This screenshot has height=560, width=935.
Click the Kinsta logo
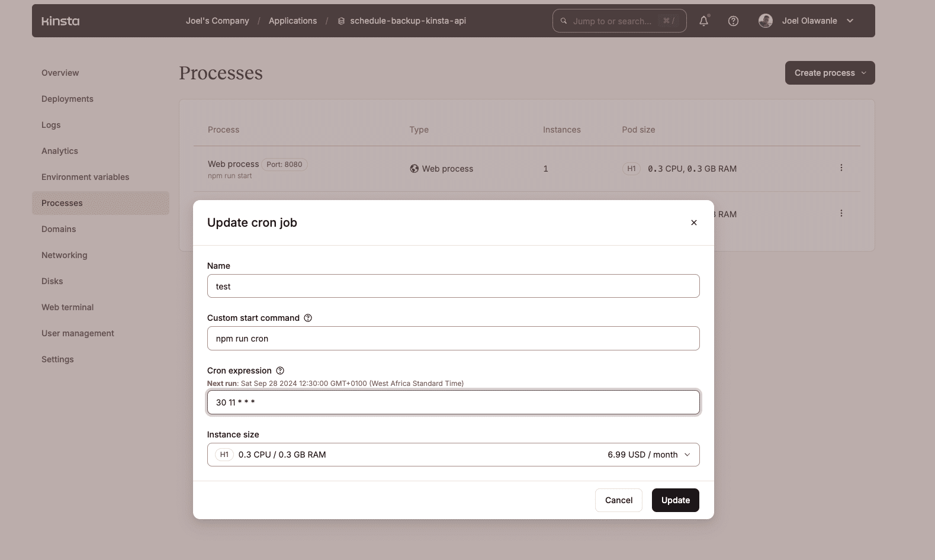pyautogui.click(x=60, y=21)
